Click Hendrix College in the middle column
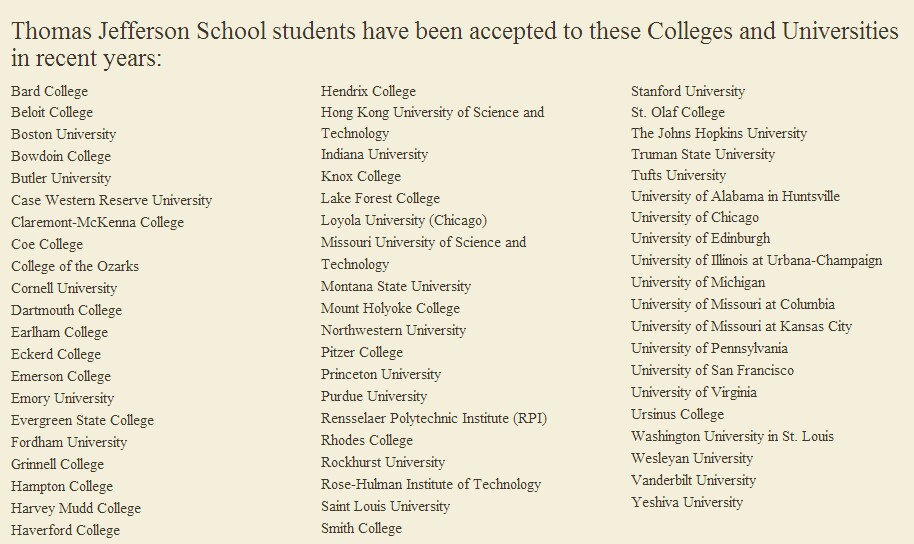 pyautogui.click(x=369, y=91)
